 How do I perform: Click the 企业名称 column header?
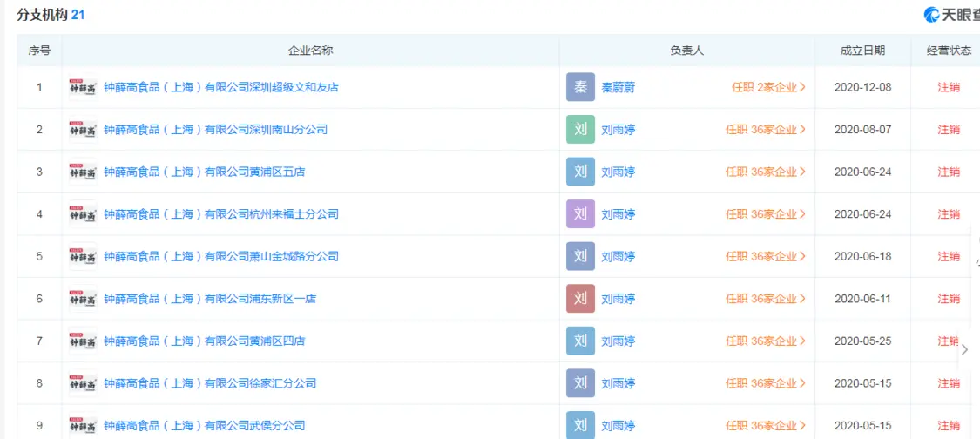click(311, 51)
